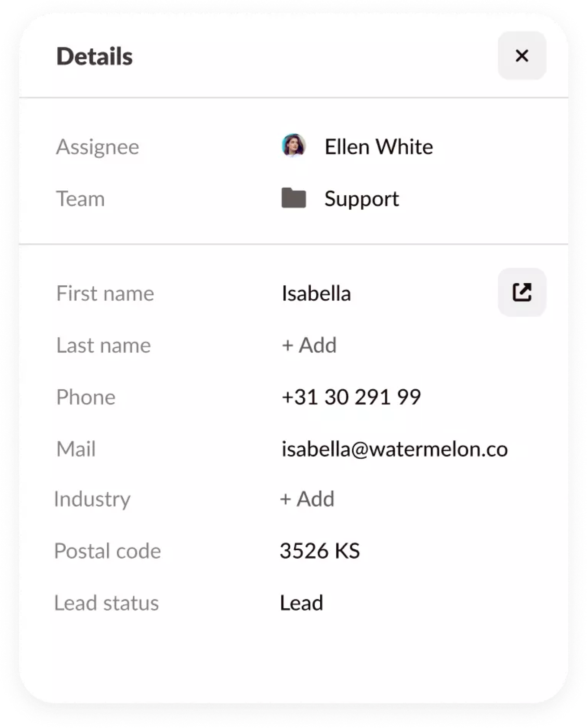
Task: Edit the first name Isabella
Action: 316,293
